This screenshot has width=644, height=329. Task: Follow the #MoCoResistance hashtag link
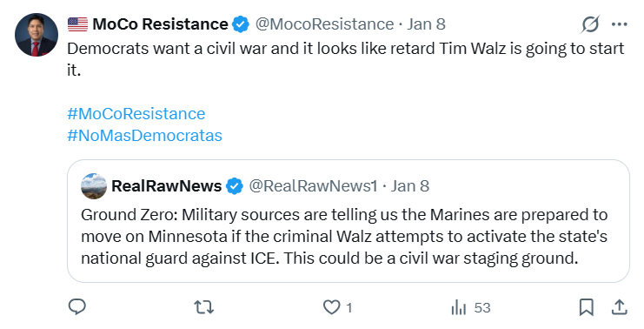click(x=136, y=113)
